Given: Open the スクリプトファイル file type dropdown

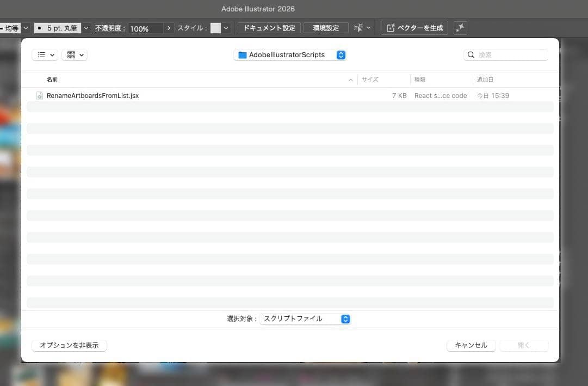Looking at the screenshot, I should point(305,319).
